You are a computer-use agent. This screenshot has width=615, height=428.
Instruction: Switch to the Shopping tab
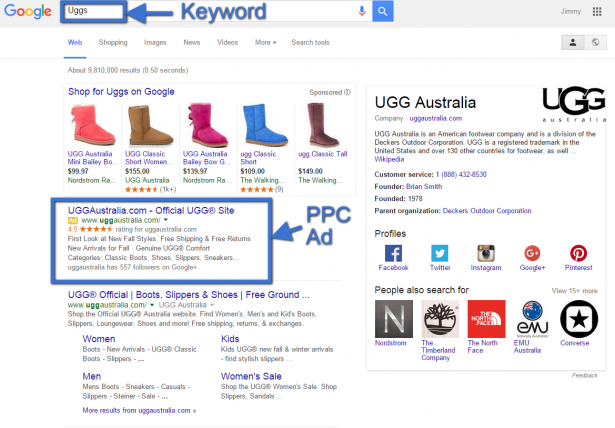click(113, 42)
